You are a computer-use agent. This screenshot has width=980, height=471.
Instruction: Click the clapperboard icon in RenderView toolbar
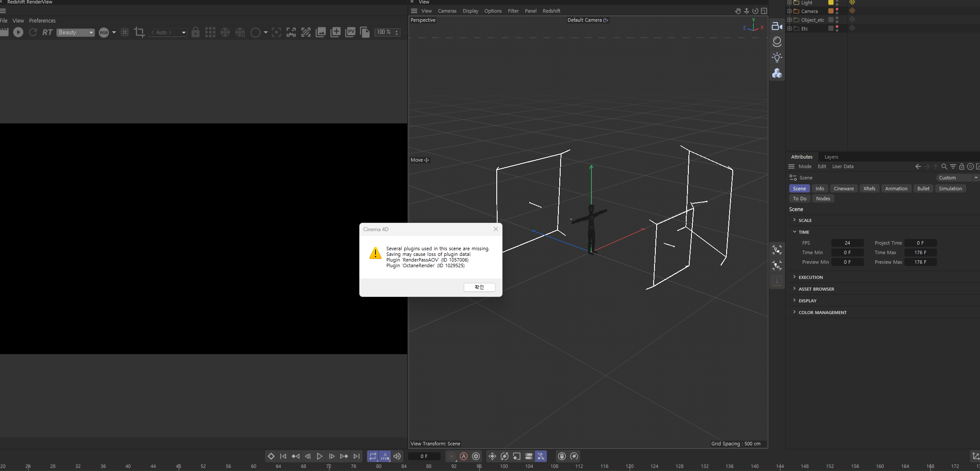(4, 32)
